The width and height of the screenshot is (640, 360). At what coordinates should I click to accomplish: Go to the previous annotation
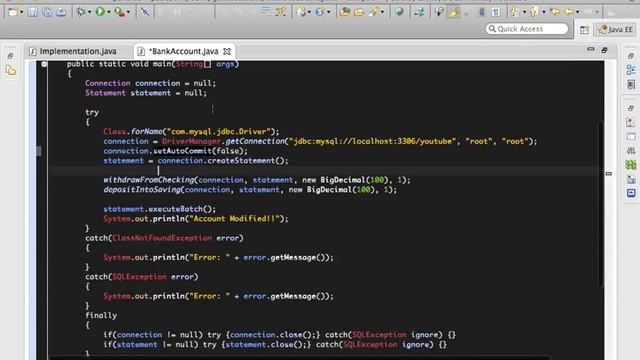pos(534,12)
